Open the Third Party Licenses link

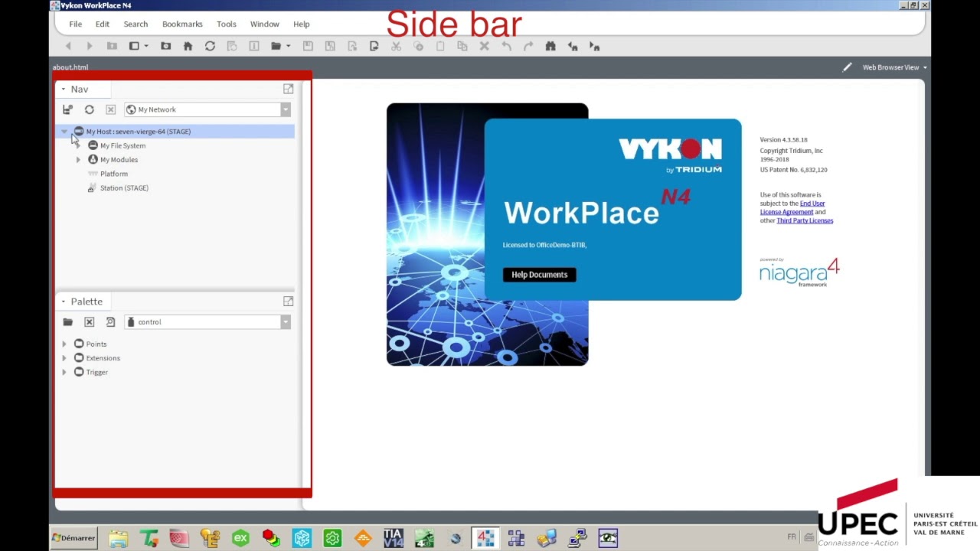coord(805,220)
